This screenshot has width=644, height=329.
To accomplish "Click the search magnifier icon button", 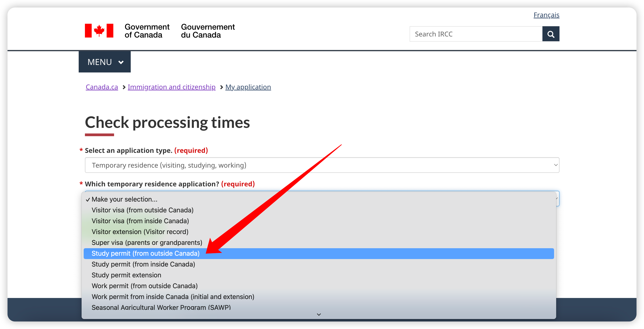I will click(x=551, y=34).
